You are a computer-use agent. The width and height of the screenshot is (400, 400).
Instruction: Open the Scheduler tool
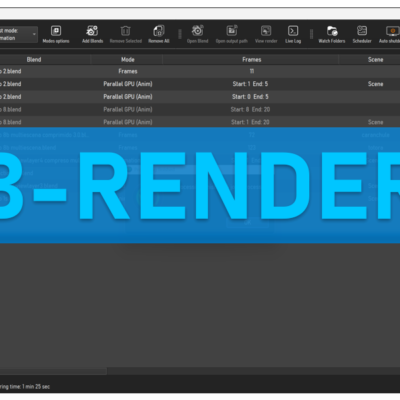coord(362,31)
